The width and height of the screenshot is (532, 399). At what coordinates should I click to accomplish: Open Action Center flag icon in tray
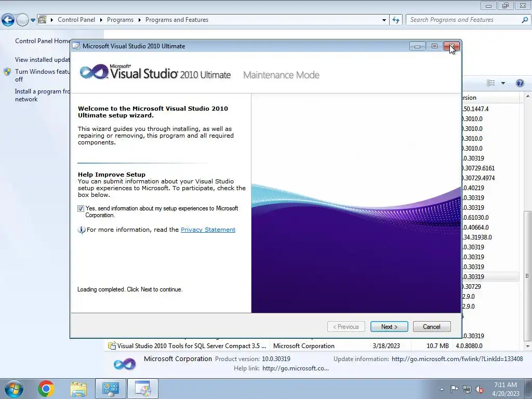click(x=454, y=389)
